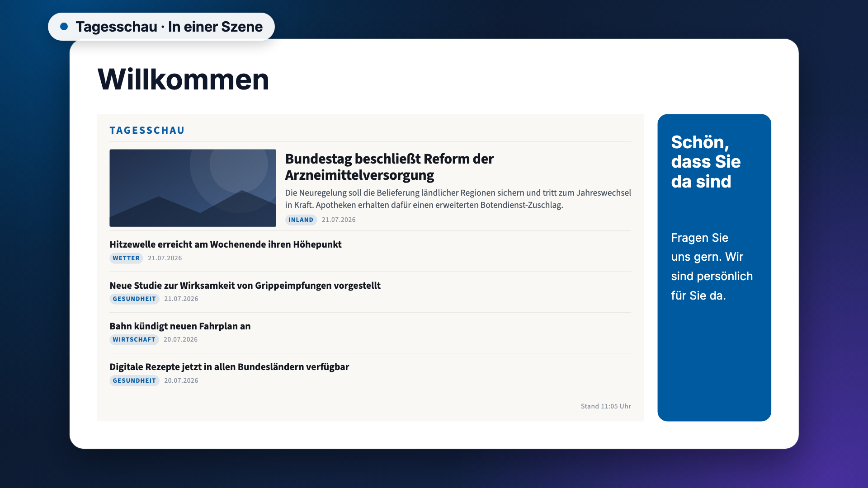The image size is (868, 488).
Task: Open the Grippeimpfungen study article
Action: pos(245,286)
